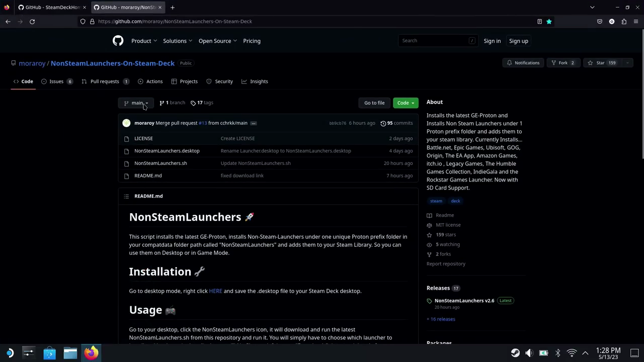This screenshot has height=362, width=644.
Task: Click the README table of contents icon
Action: coord(126,196)
